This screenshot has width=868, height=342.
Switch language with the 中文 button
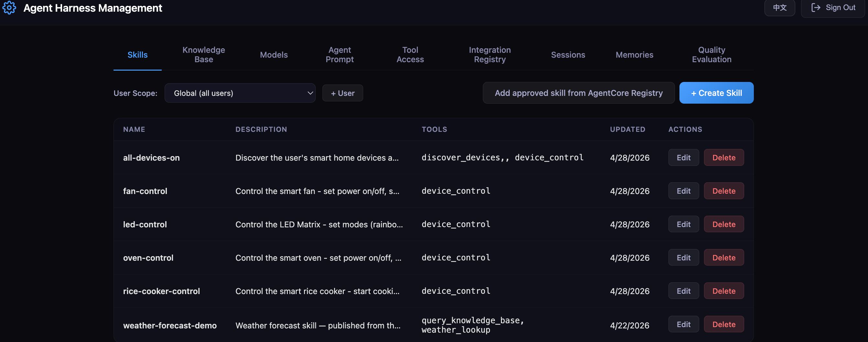779,8
